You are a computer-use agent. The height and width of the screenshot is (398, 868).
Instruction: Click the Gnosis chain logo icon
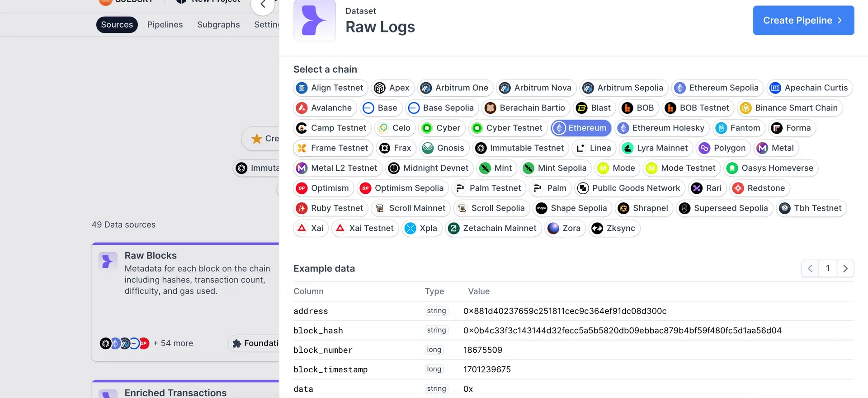pyautogui.click(x=428, y=148)
